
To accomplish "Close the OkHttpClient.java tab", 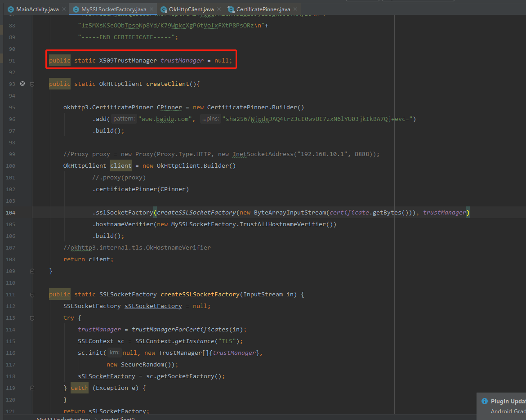I will point(219,9).
